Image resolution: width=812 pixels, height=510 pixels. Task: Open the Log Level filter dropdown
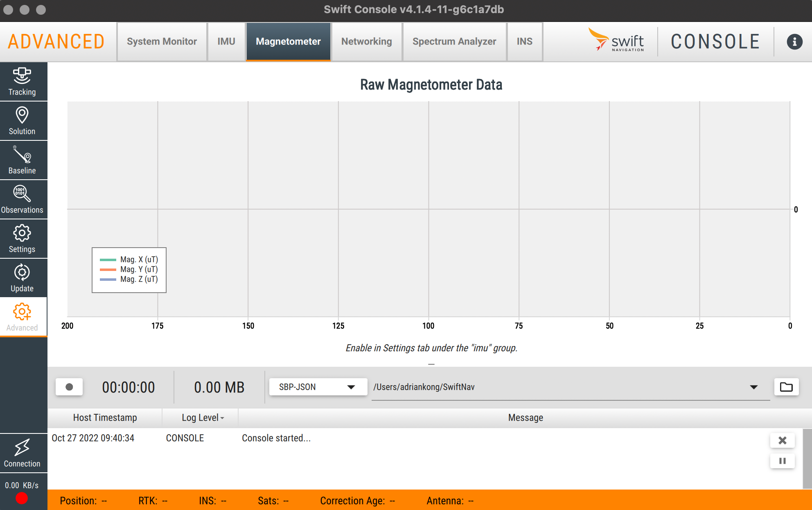click(x=203, y=417)
